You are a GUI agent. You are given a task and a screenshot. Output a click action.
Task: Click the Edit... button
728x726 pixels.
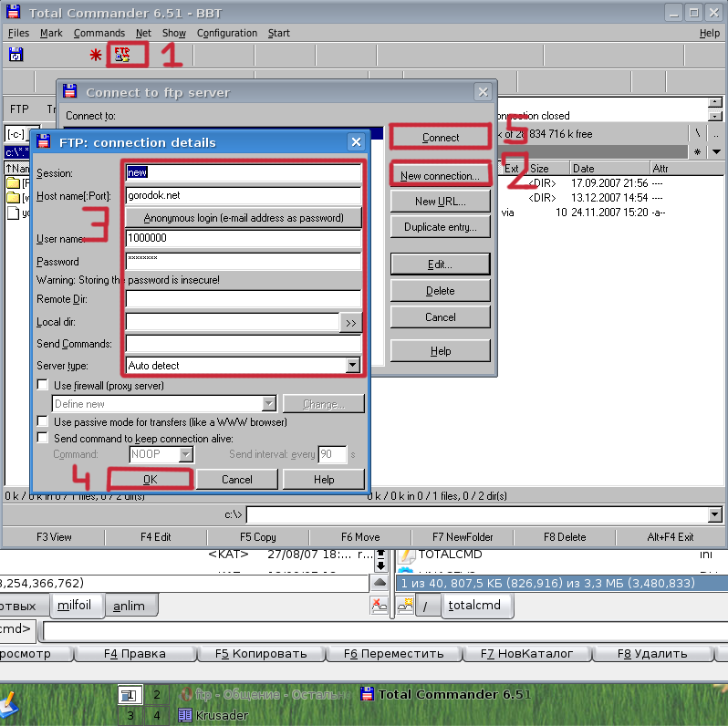440,264
